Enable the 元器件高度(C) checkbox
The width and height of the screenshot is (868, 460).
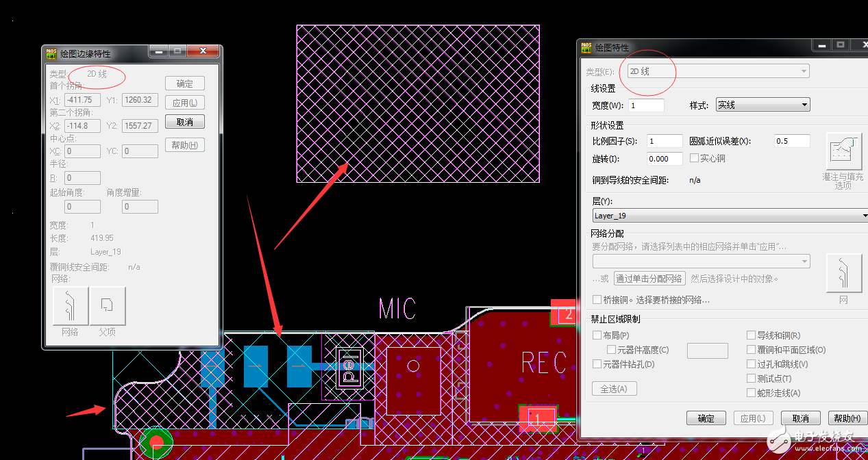click(611, 350)
